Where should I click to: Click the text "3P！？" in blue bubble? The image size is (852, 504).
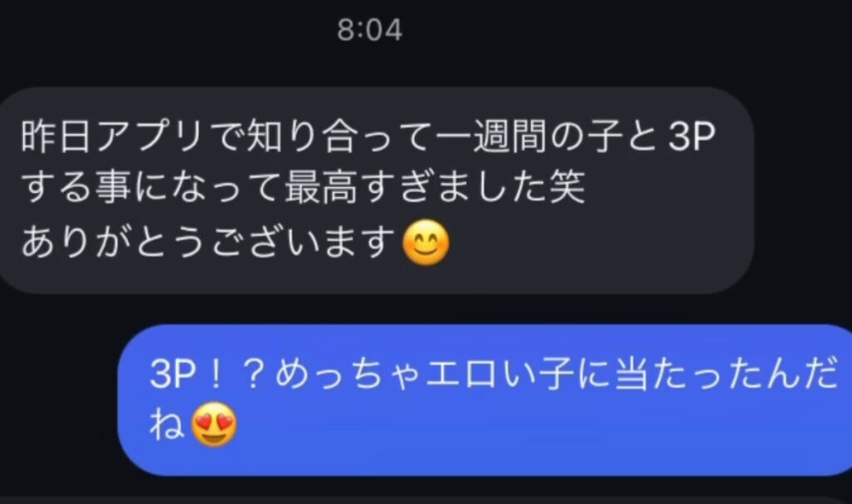point(210,375)
